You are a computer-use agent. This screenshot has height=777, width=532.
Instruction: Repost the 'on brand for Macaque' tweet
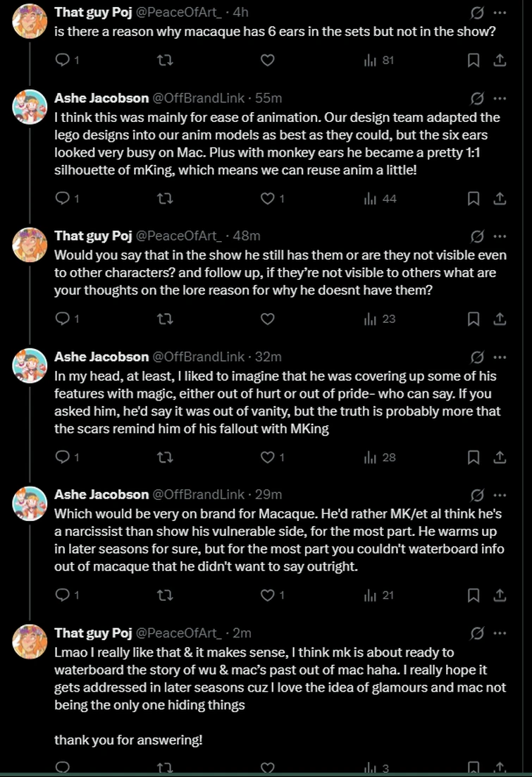click(x=163, y=596)
